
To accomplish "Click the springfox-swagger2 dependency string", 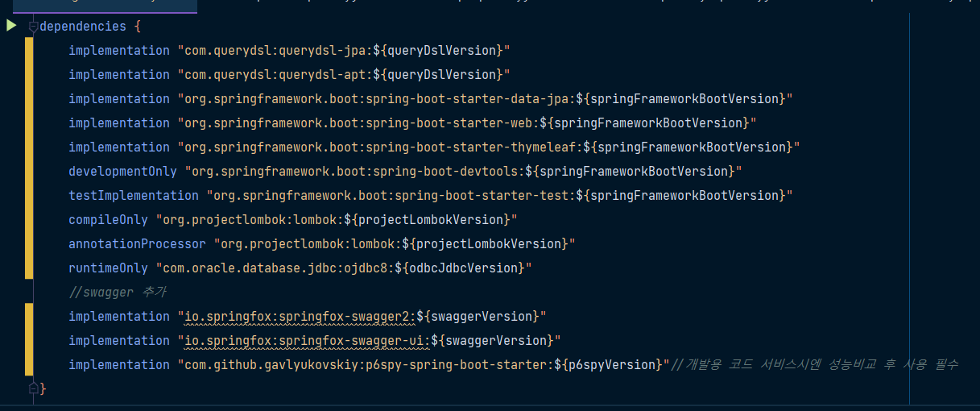I will click(x=362, y=317).
